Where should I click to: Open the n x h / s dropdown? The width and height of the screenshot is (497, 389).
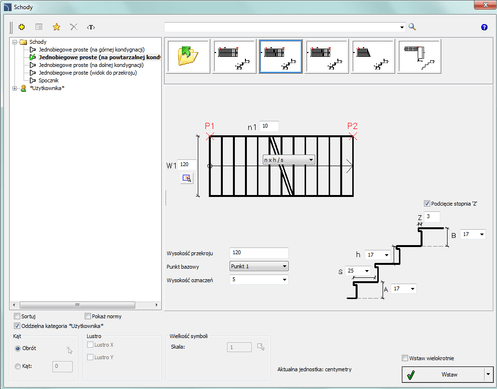pyautogui.click(x=289, y=160)
